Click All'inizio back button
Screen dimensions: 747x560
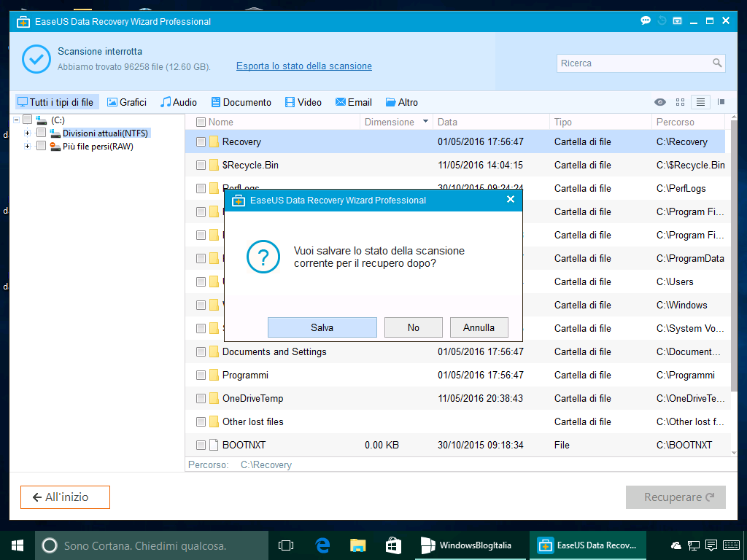(x=65, y=497)
